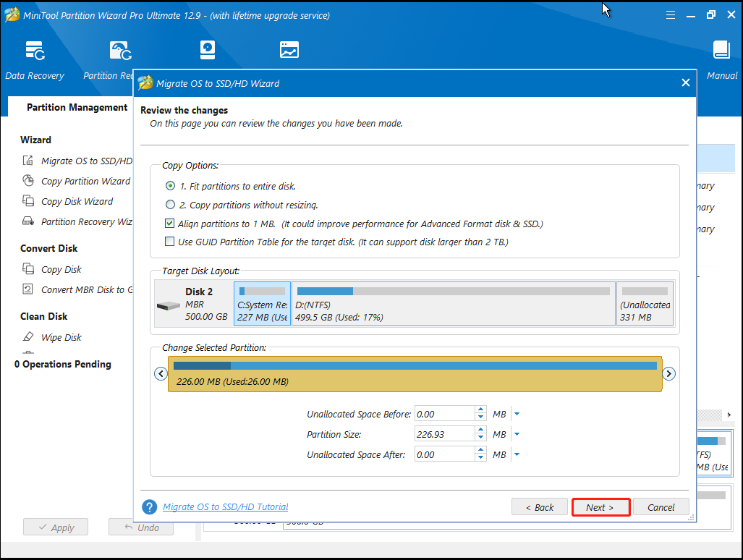743x560 pixels.
Task: Click the Convert MBR Disk icon
Action: tap(28, 289)
